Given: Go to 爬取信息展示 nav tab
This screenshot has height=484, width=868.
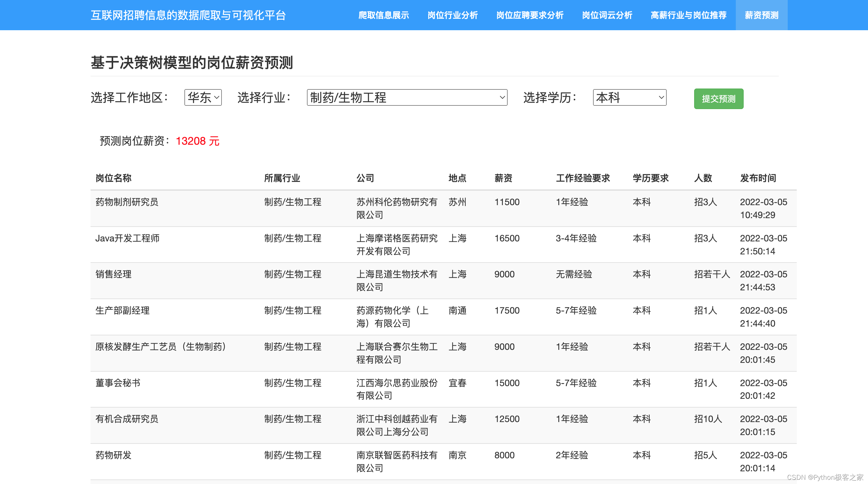Looking at the screenshot, I should (x=384, y=15).
